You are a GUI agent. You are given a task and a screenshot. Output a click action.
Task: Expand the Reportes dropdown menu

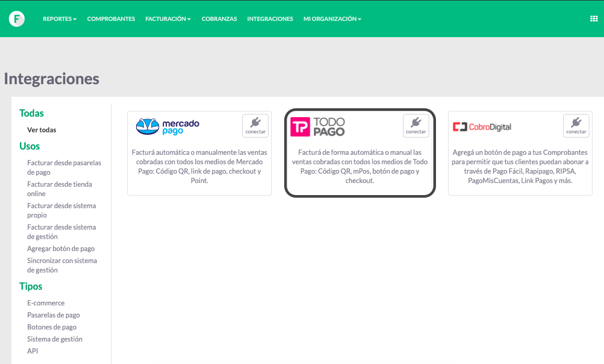(60, 19)
